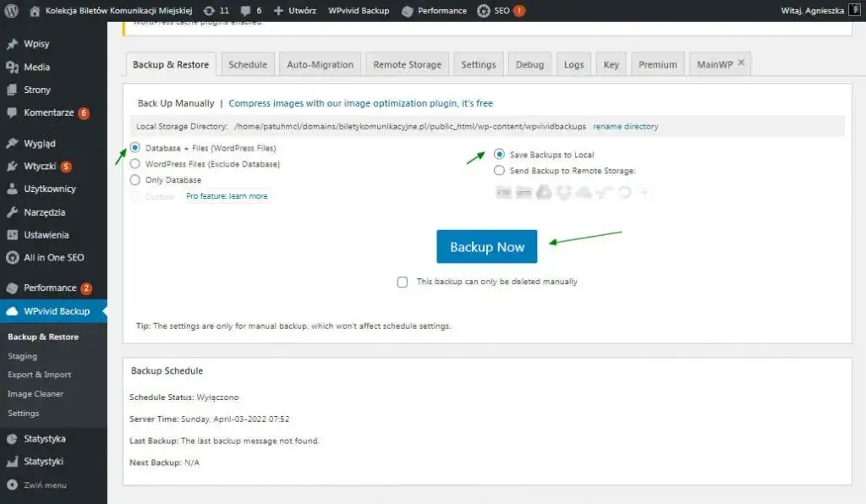
Task: Open Settings submenu under WPvivid Backup
Action: click(23, 413)
